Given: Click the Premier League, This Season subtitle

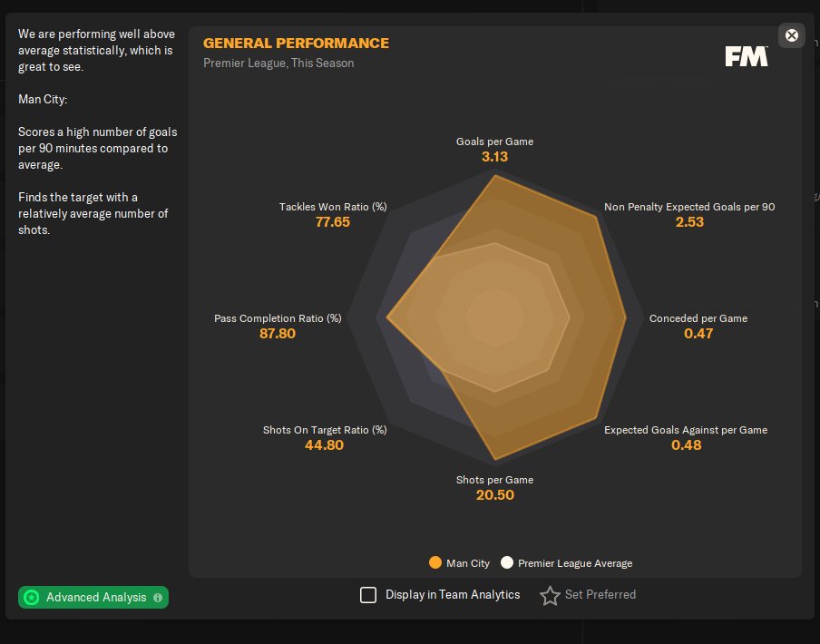Looking at the screenshot, I should 278,63.
